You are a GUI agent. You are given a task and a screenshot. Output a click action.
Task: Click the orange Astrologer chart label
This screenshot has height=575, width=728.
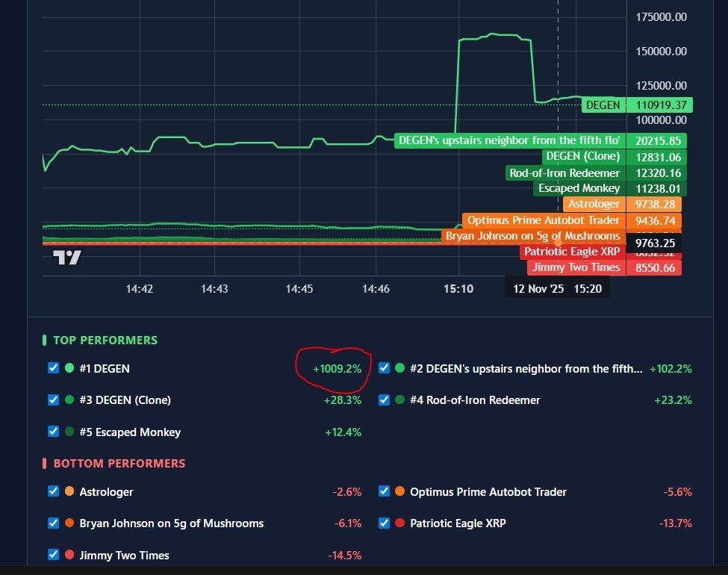tap(594, 204)
